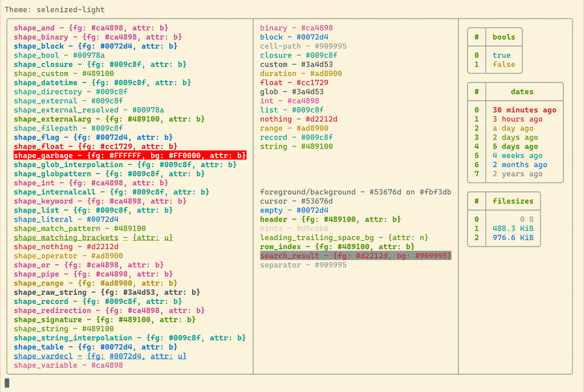Image resolution: width=584 pixels, height=392 pixels.
Task: Click the shape_block entry
Action: point(96,46)
